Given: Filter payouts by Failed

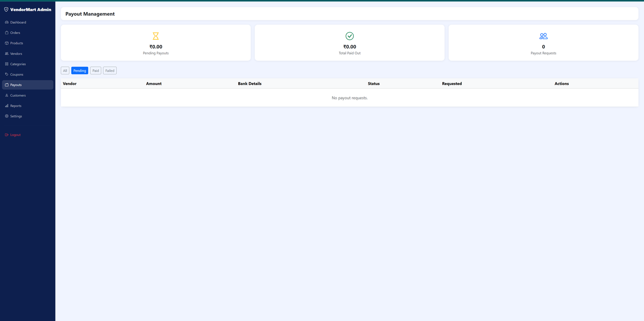Looking at the screenshot, I should coord(110,71).
